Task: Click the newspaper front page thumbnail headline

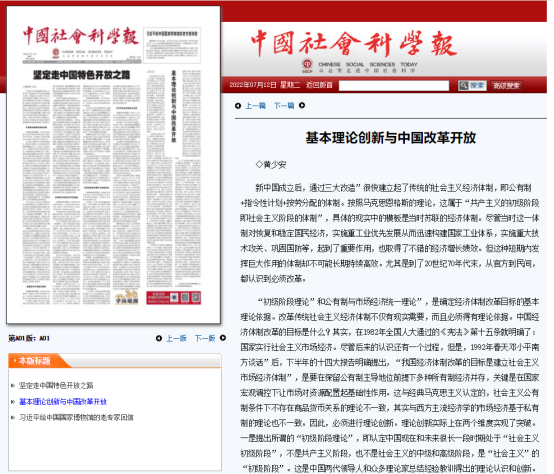Action: [x=82, y=75]
